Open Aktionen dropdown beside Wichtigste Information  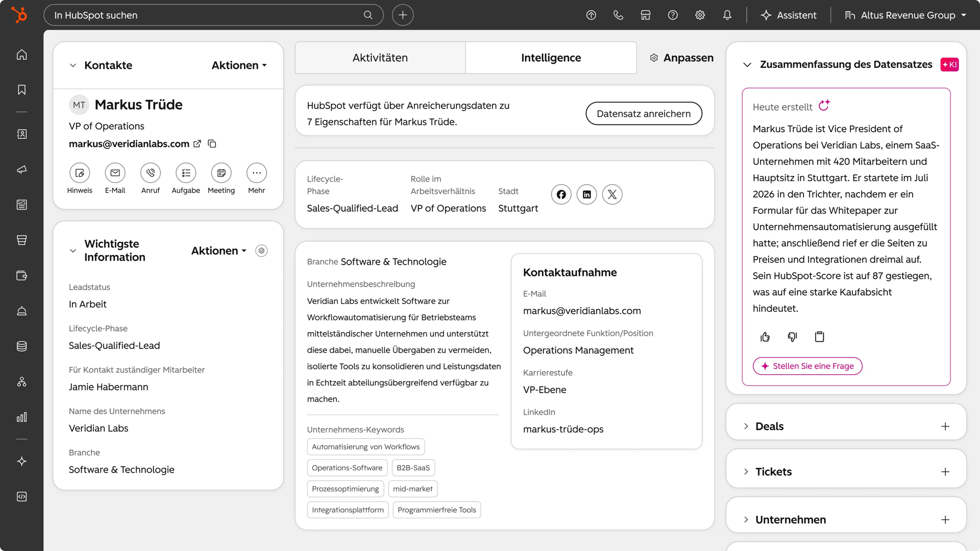coord(218,251)
